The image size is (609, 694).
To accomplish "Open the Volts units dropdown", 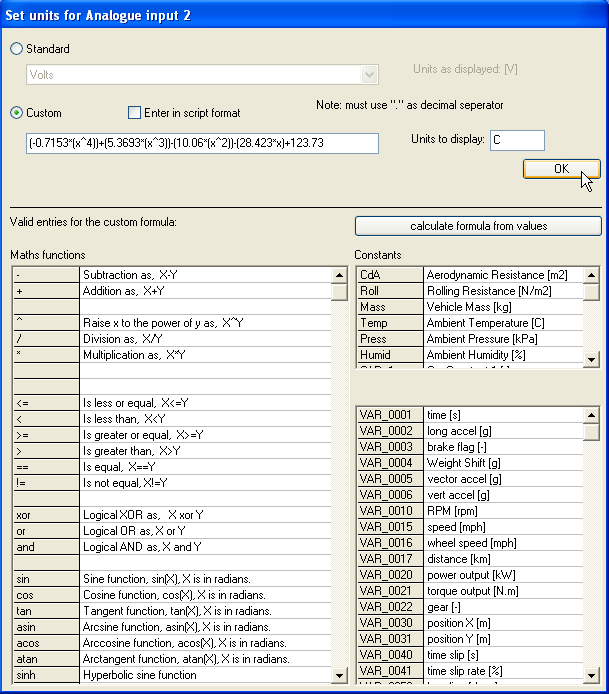I will (x=370, y=74).
